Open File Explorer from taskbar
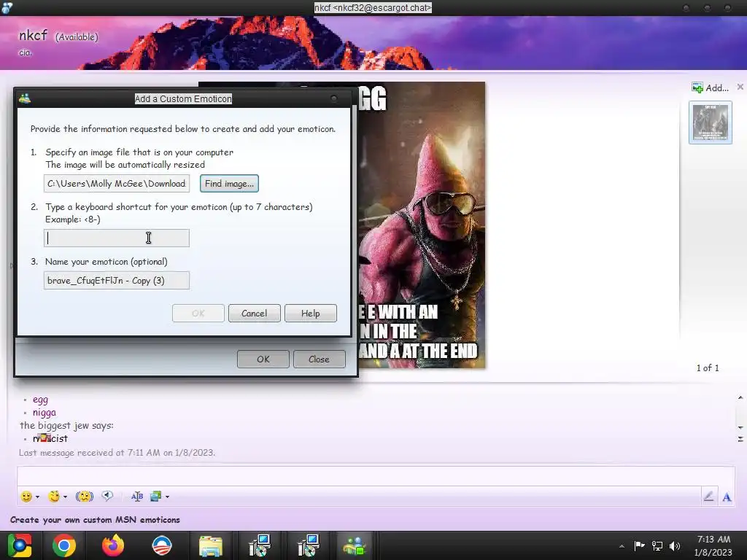The height and width of the screenshot is (560, 747). click(x=211, y=545)
